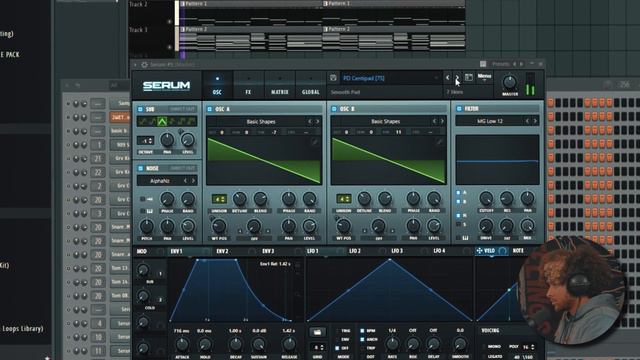Open the Serum FX tab
This screenshot has height=360, width=640.
[248, 85]
